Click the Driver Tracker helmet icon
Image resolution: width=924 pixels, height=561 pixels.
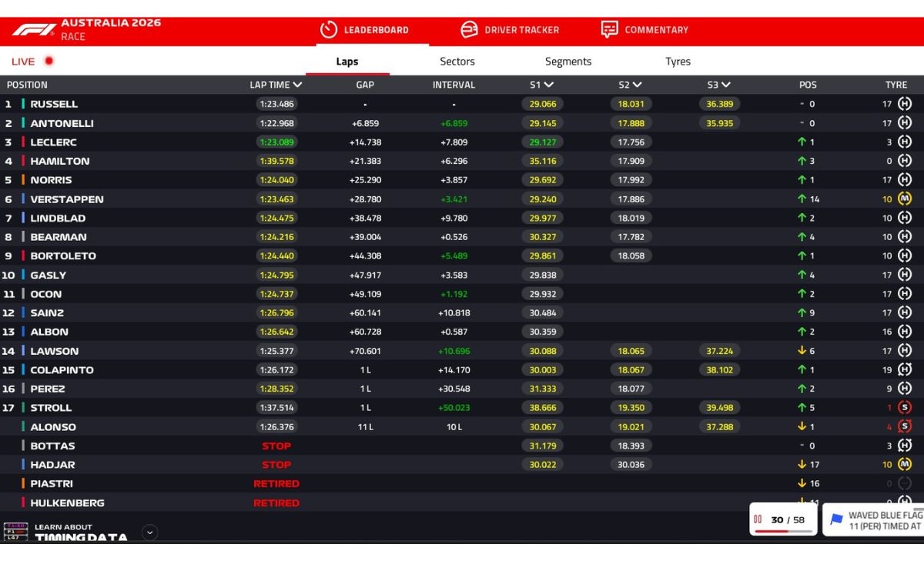coord(469,30)
